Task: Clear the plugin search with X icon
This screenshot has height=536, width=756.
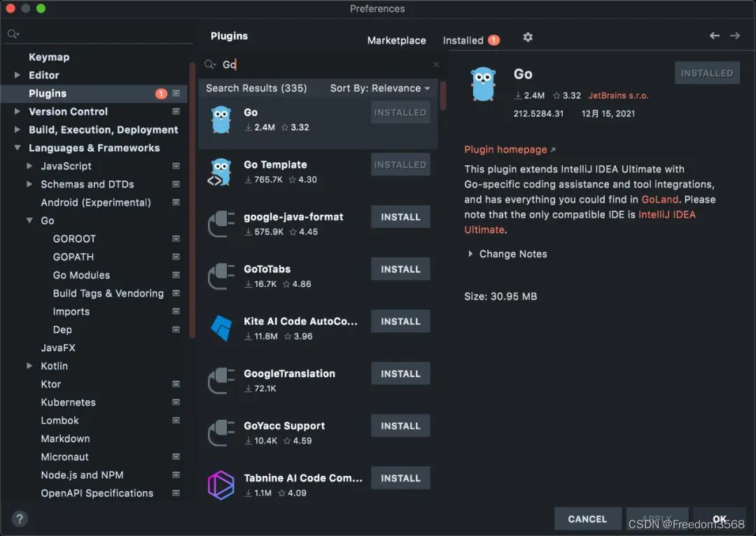Action: coord(436,64)
